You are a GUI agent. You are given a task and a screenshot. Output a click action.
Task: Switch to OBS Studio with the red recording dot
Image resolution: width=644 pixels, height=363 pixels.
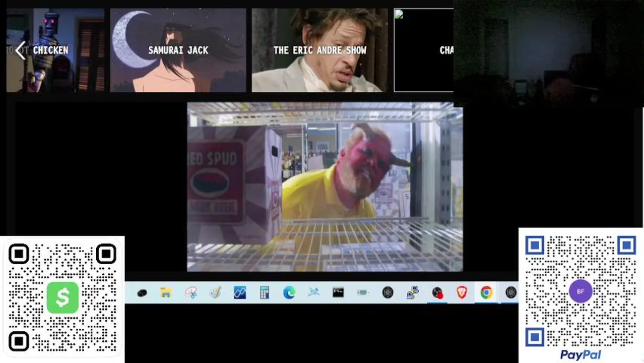click(437, 292)
